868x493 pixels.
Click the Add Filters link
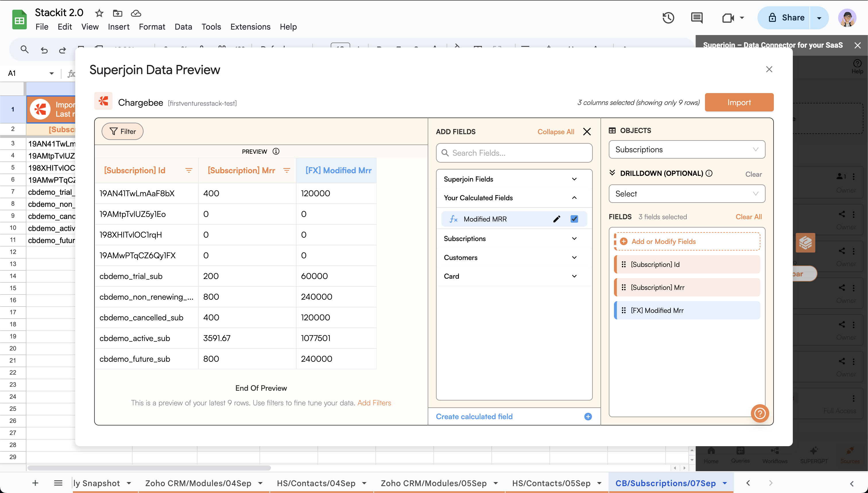[x=374, y=403]
